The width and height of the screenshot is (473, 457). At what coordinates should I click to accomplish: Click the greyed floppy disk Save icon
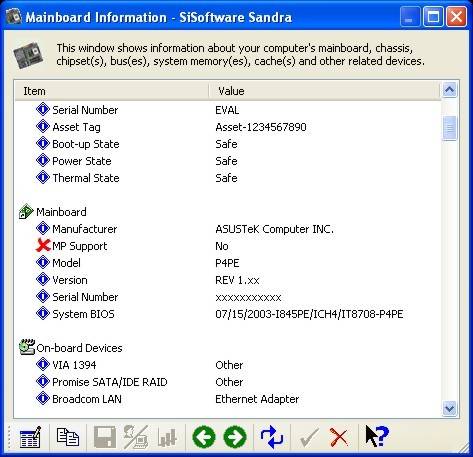point(105,437)
